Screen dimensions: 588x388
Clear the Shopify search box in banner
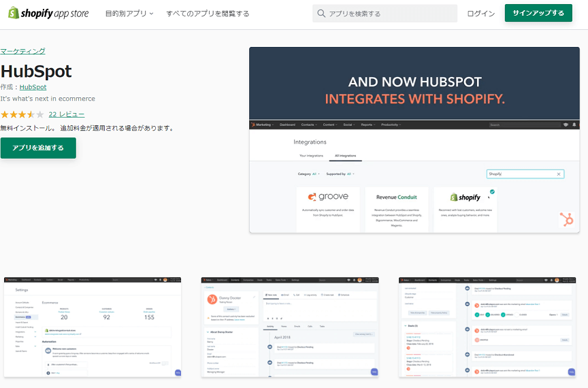click(x=558, y=174)
